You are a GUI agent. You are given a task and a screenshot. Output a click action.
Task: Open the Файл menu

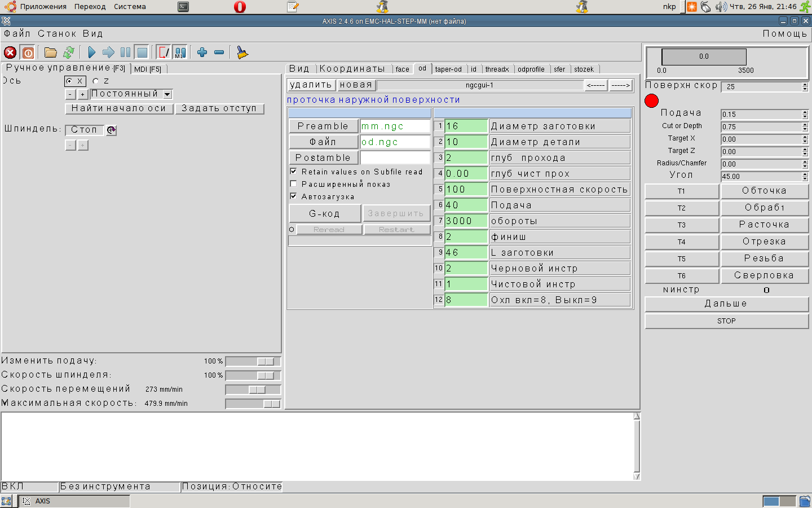point(17,34)
